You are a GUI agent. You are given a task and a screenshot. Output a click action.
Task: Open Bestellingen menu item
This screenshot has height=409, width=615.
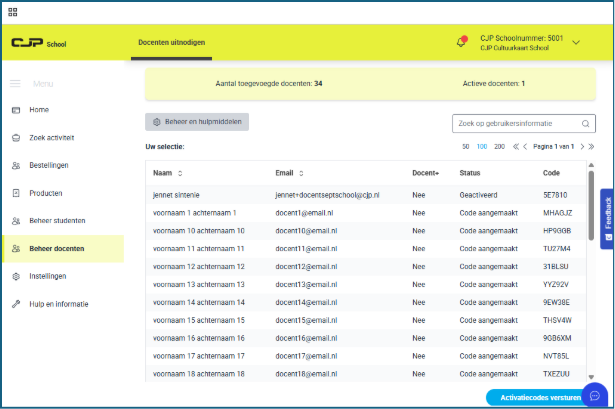[49, 165]
